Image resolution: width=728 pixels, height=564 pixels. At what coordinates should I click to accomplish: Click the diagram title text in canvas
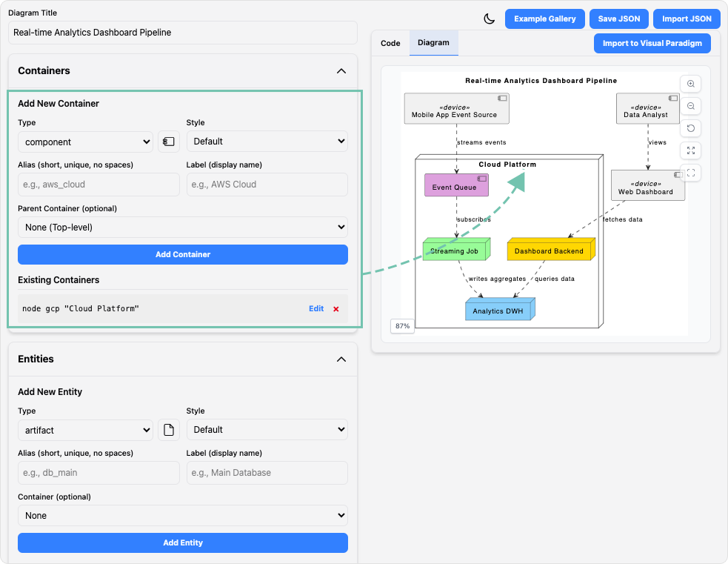[x=541, y=81]
